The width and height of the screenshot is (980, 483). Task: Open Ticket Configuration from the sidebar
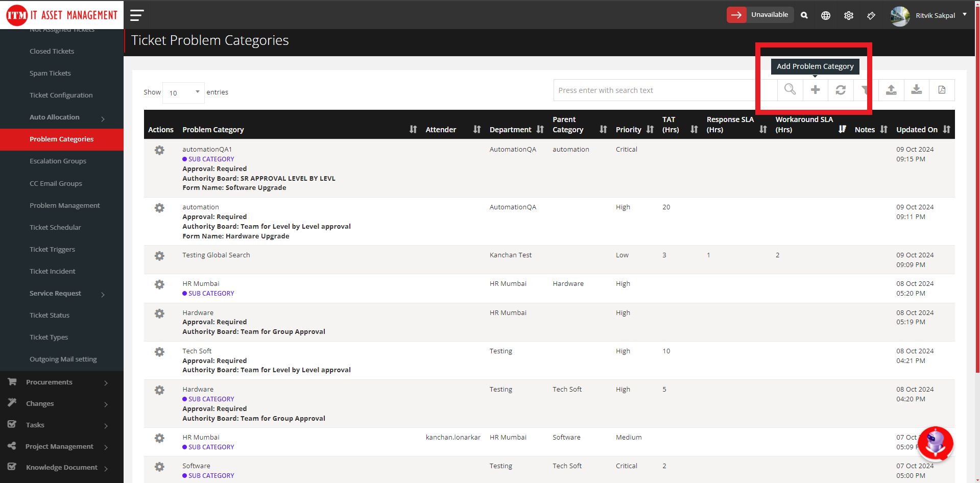click(61, 95)
